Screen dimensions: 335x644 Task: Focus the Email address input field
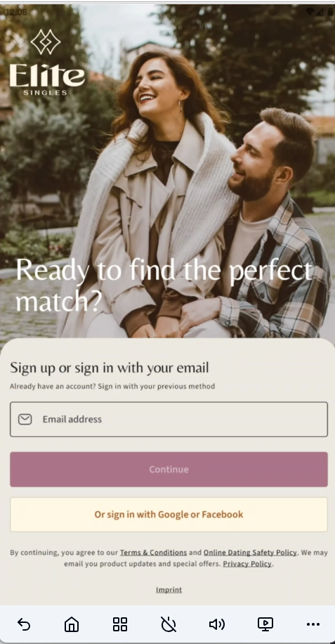[169, 419]
